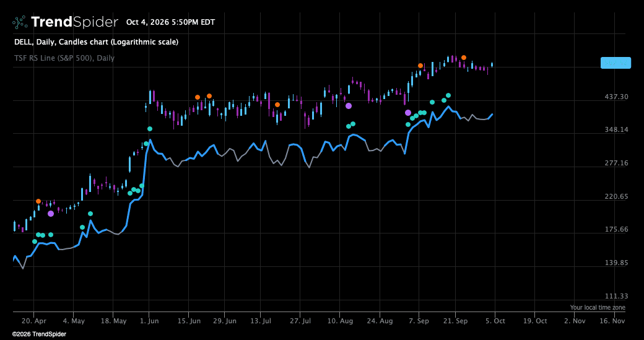
Task: Click the 'Your local time zone' note
Action: 598,308
